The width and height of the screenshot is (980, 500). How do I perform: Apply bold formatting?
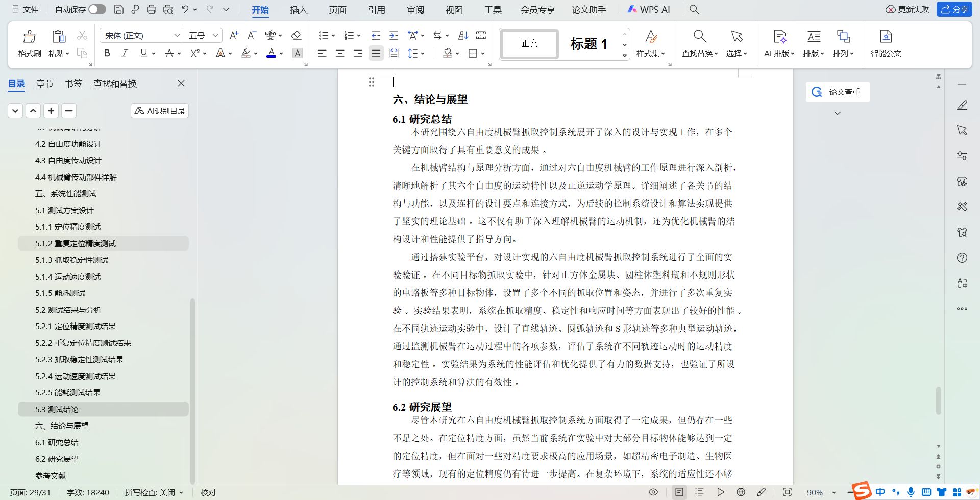click(107, 53)
